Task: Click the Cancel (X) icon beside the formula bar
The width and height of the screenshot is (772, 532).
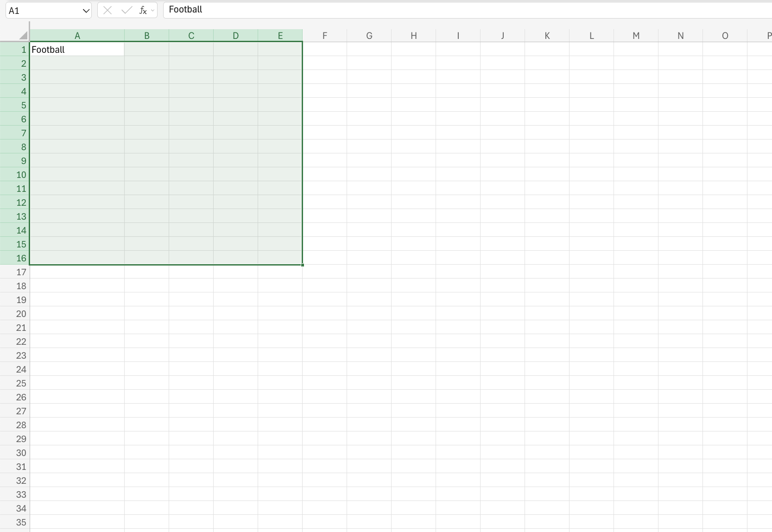Action: click(x=107, y=10)
